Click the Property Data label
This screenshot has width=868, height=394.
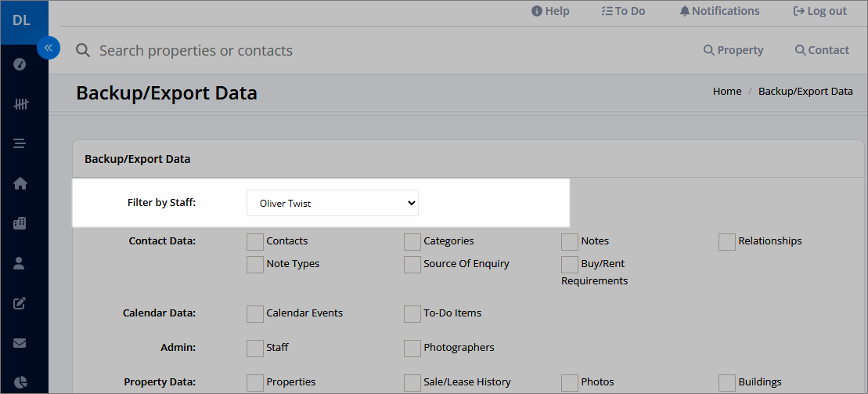point(160,381)
